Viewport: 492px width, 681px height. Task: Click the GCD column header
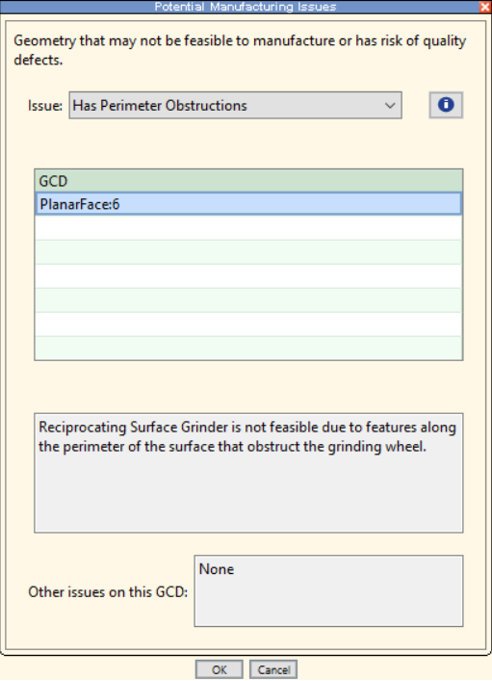pos(248,181)
